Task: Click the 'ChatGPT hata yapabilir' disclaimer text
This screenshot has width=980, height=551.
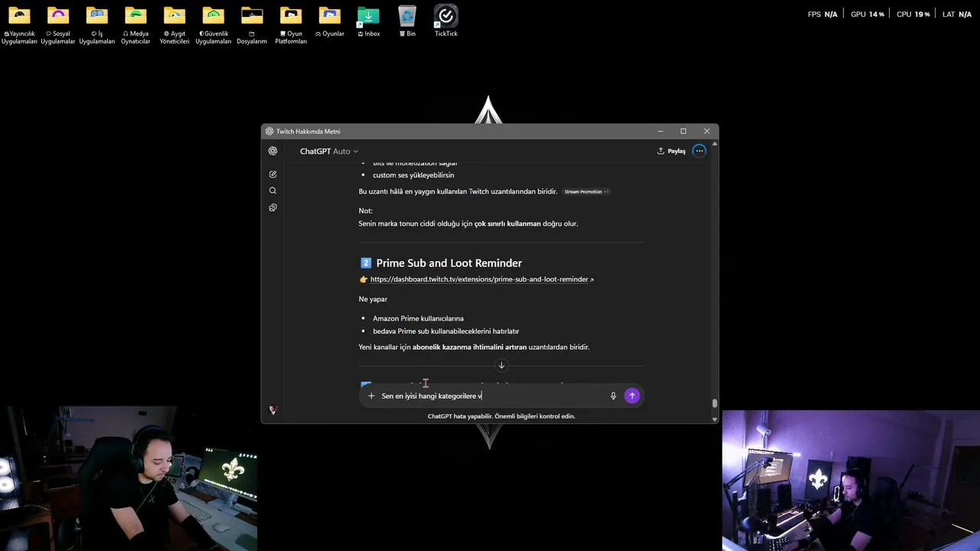Action: click(x=501, y=416)
